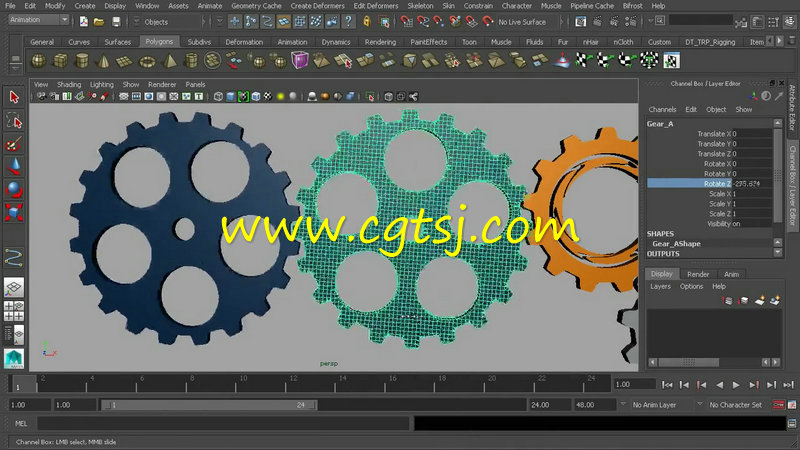Open the No Anim Layer dropdown
Screen dimensions: 800x450
(622, 405)
